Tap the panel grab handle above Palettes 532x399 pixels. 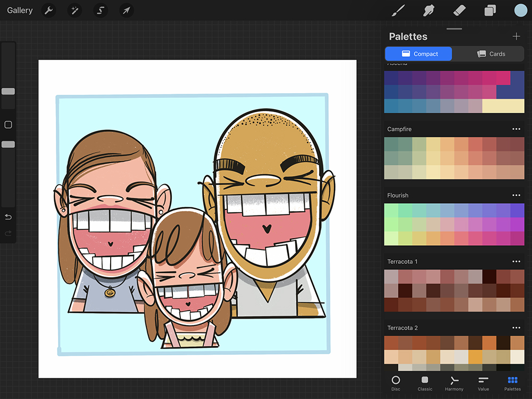pyautogui.click(x=454, y=29)
